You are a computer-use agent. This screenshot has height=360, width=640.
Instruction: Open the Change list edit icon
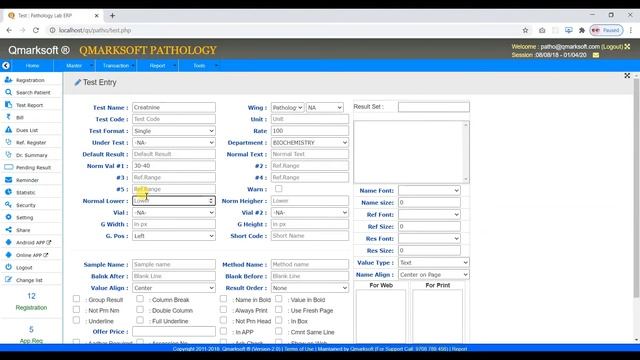coord(8,280)
